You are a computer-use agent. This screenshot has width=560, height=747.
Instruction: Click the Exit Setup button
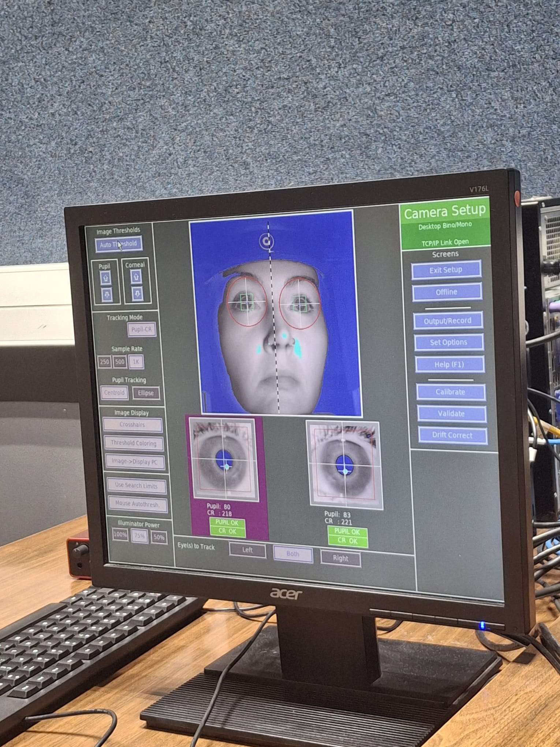[x=446, y=270]
